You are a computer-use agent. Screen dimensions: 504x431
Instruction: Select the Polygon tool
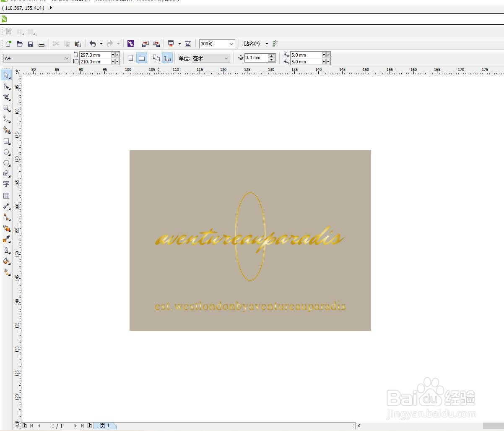pos(6,163)
